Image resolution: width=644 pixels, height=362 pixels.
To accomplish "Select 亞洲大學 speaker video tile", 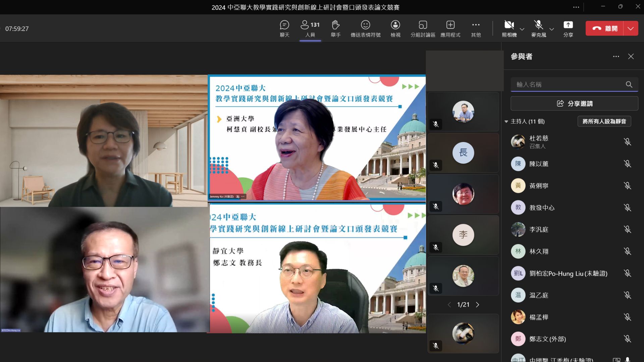I will 317,138.
